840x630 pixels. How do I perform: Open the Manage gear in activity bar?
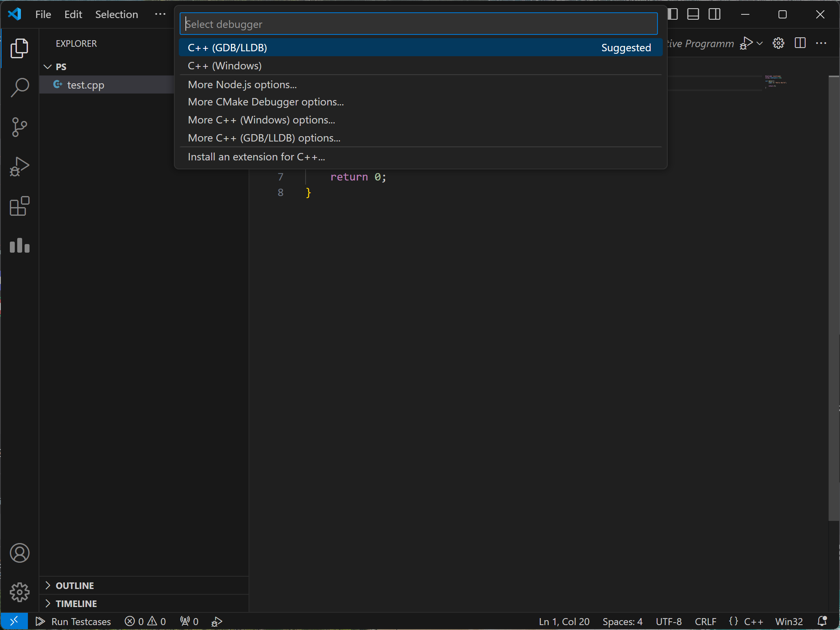coord(19,592)
